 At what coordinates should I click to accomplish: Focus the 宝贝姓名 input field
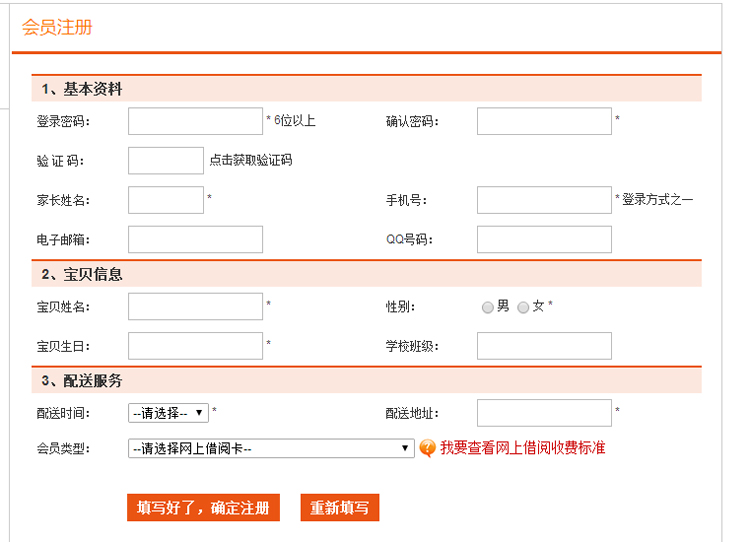pos(195,306)
